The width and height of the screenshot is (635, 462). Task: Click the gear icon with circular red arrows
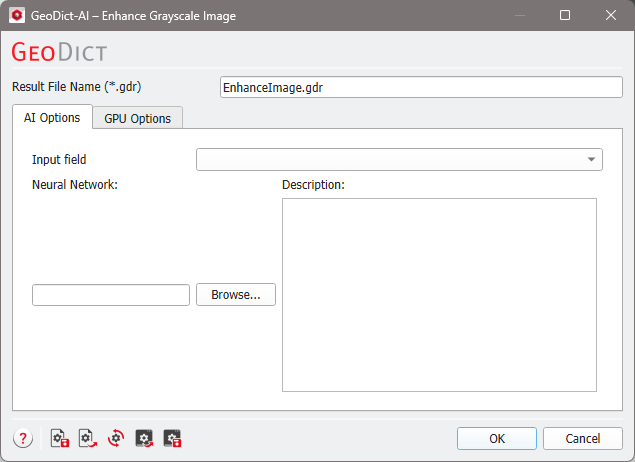[116, 438]
